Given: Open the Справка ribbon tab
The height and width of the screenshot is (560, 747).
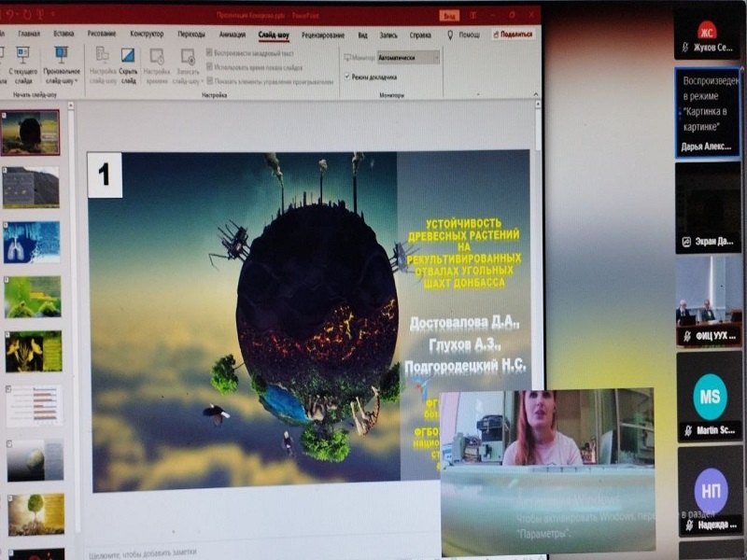Looking at the screenshot, I should [419, 35].
